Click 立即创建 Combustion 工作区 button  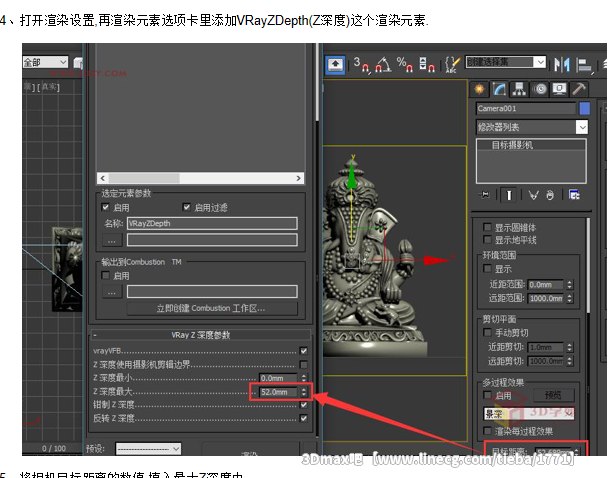pos(211,308)
